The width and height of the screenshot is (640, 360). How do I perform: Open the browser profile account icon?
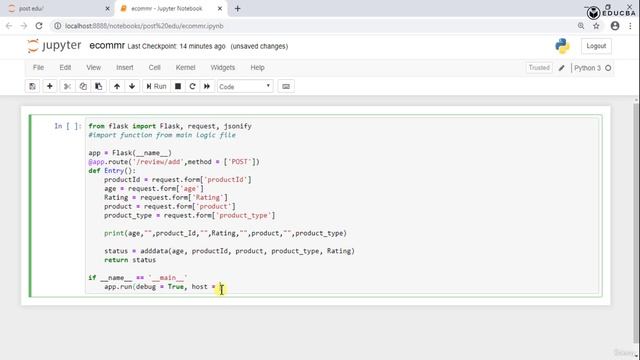[x=615, y=26]
